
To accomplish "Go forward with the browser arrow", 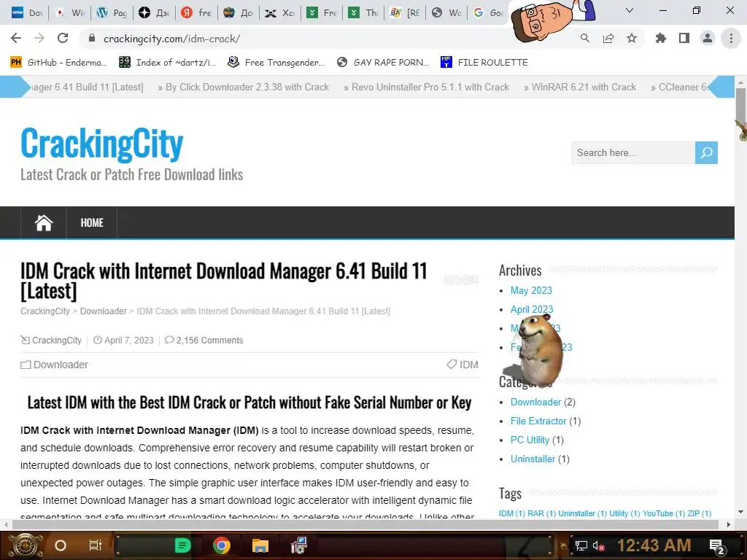I will pyautogui.click(x=39, y=38).
